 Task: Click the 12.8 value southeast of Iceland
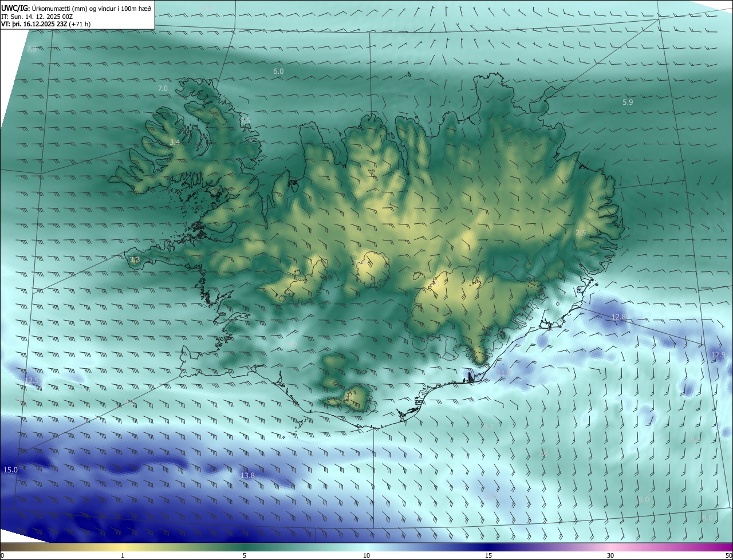[619, 317]
